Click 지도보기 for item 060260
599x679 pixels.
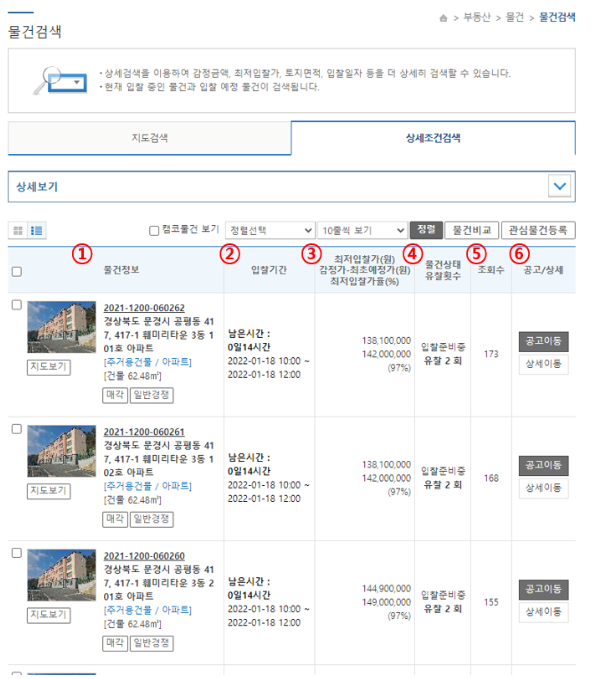[49, 615]
